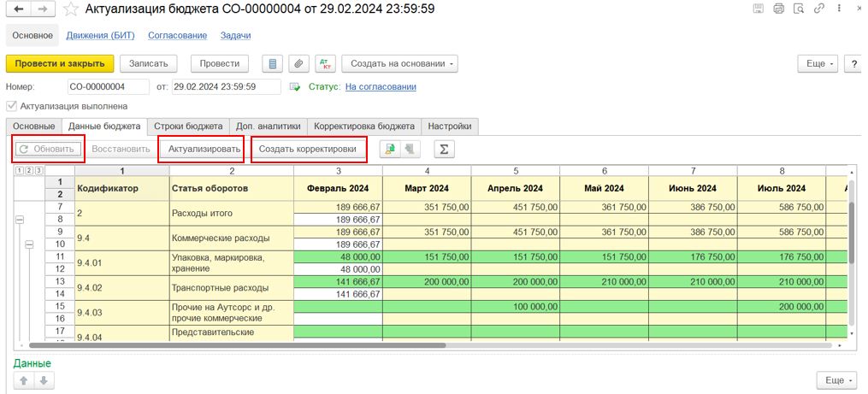The height and width of the screenshot is (394, 868).
Task: Copy the document link via chain icon
Action: [819, 9]
